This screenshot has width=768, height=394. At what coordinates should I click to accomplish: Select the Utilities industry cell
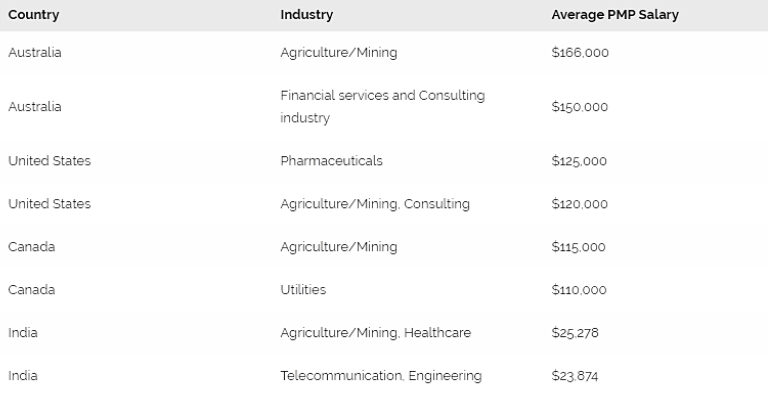[303, 290]
